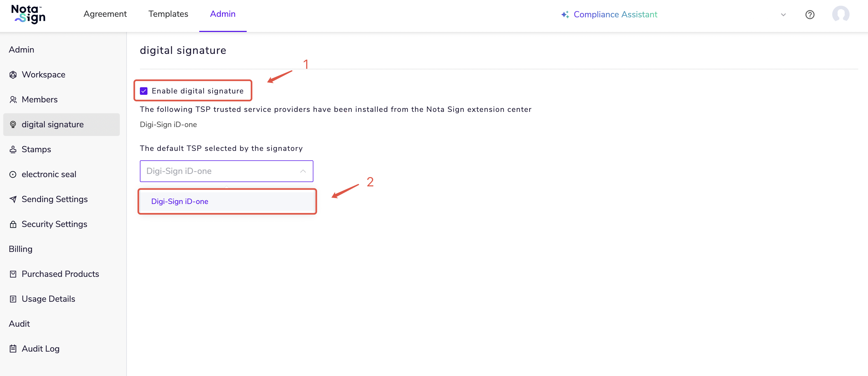Switch to the Templates tab
This screenshot has width=868, height=376.
click(x=168, y=14)
